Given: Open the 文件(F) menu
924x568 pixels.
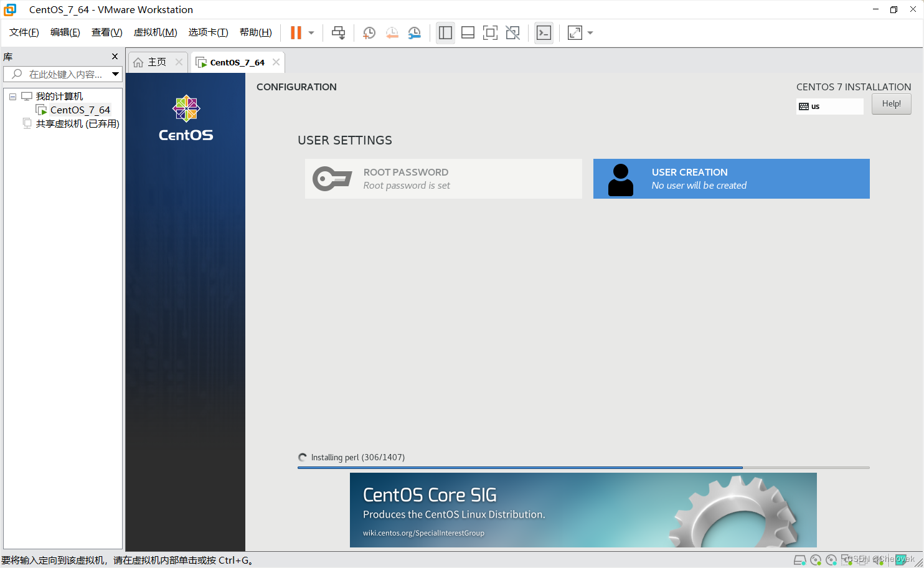Looking at the screenshot, I should pyautogui.click(x=24, y=32).
